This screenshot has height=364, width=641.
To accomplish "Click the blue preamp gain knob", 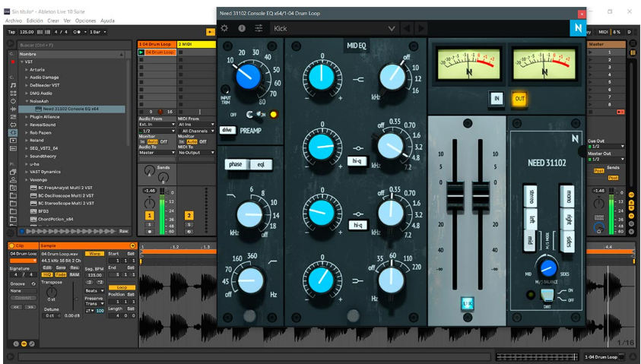I will (248, 77).
